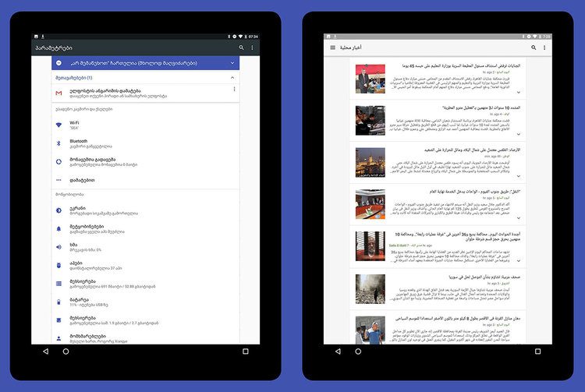This screenshot has width=585, height=392.
Task: Tap the right tablet's home circle button
Action: point(358,351)
